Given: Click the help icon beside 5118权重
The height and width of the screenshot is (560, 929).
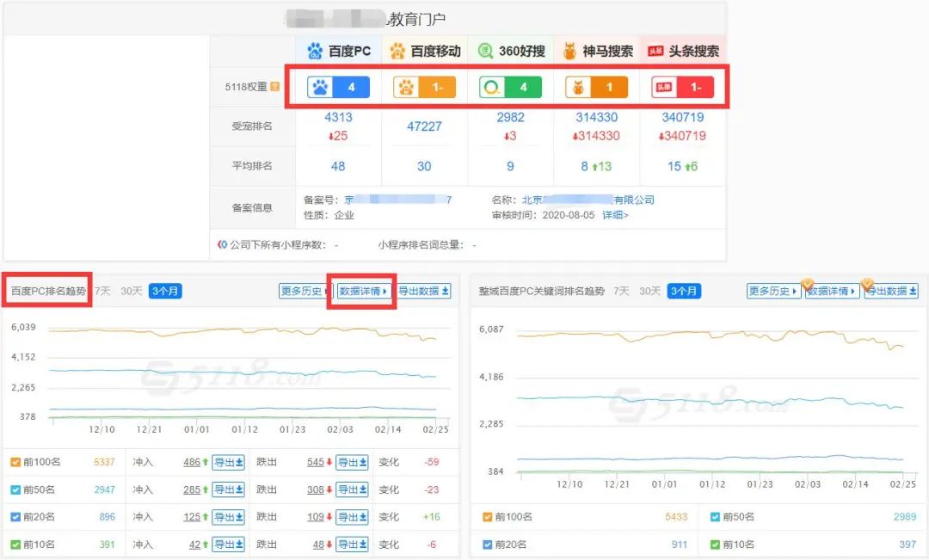Looking at the screenshot, I should pos(275,87).
